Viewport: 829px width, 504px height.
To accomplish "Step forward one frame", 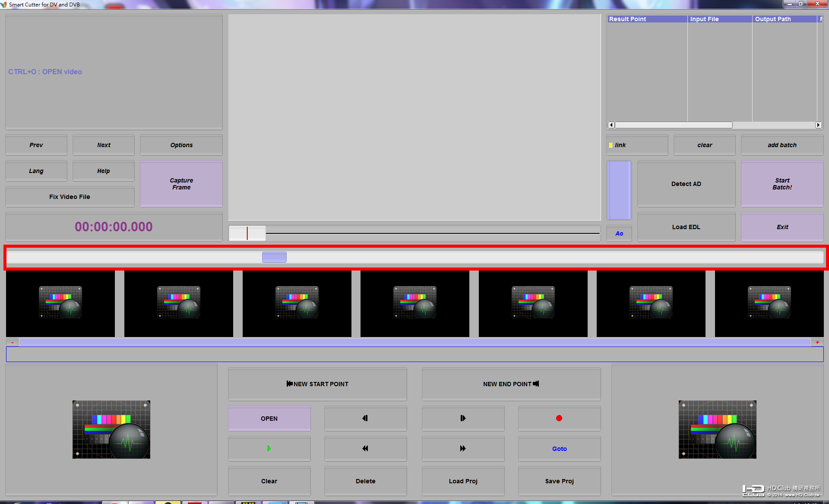I will (463, 418).
